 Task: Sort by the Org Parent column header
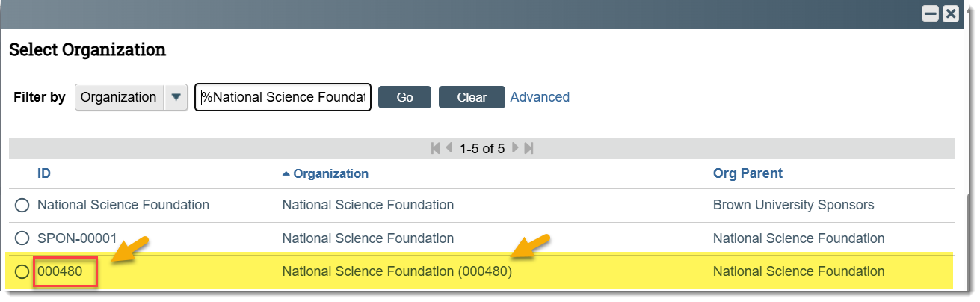point(748,173)
